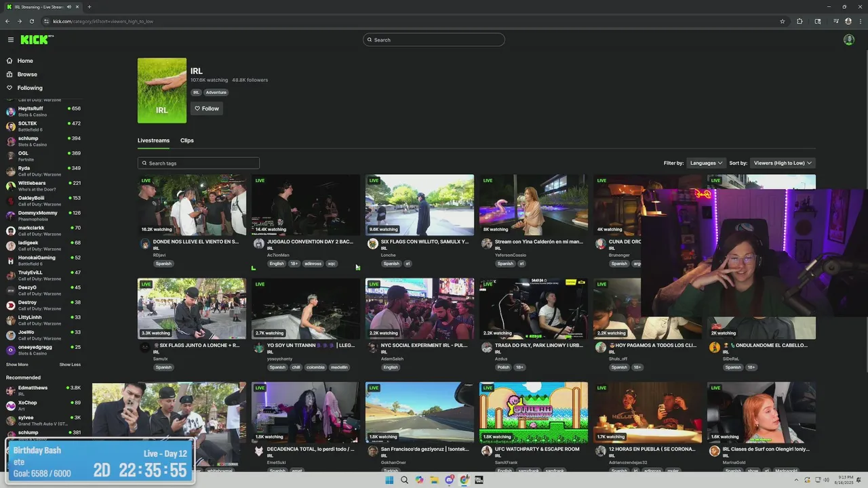Reload the current page

pyautogui.click(x=31, y=21)
